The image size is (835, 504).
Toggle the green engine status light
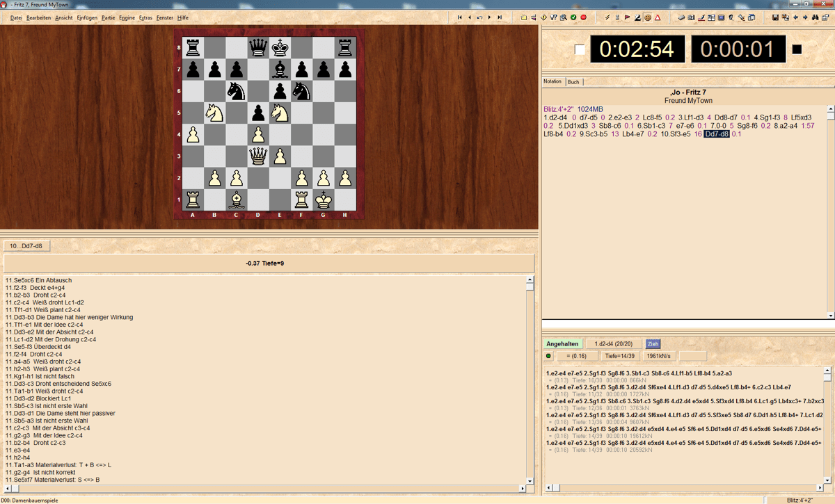[548, 357]
